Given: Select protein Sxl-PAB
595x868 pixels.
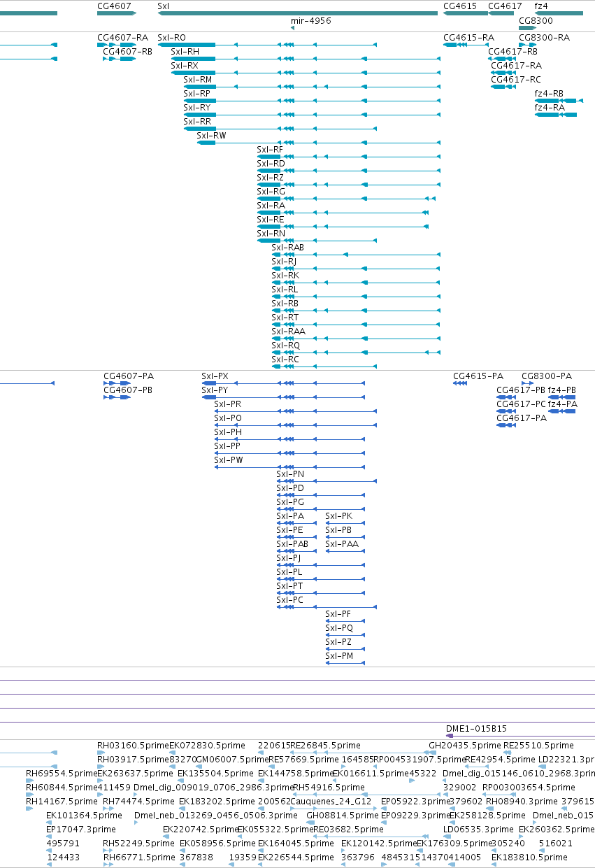Looking at the screenshot, I should click(x=293, y=543).
